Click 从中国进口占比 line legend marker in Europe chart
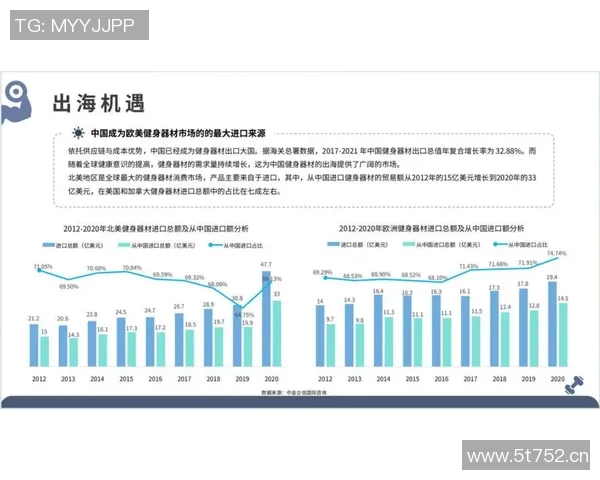Image resolution: width=600 pixels, height=480 pixels. click(x=500, y=244)
